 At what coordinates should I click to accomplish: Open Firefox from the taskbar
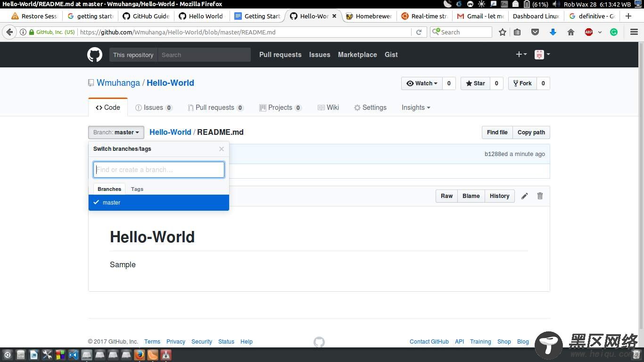[139, 354]
